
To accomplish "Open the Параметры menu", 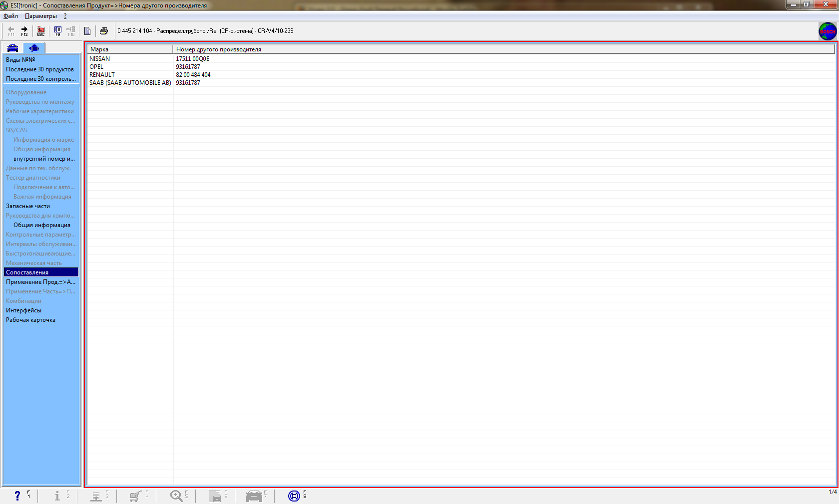I will tap(41, 16).
